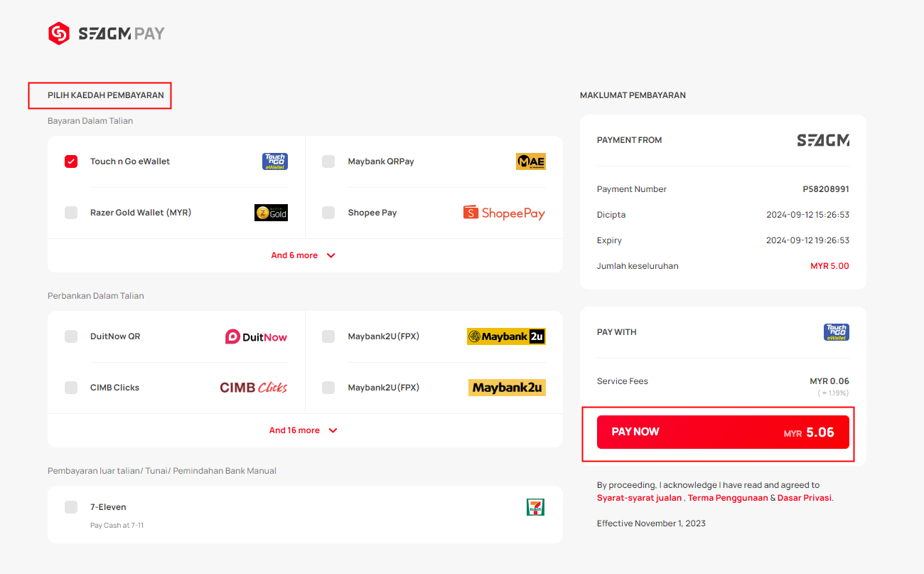Viewport: 924px width, 574px height.
Task: Select the Maybank QRPay checkbox
Action: pyautogui.click(x=328, y=161)
